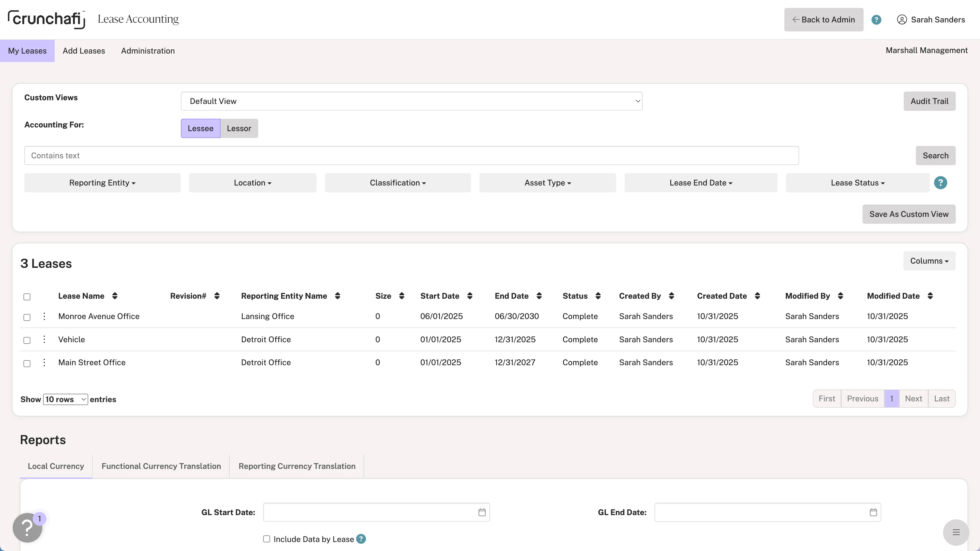Expand the Reporting Entity filter dropdown

click(x=102, y=183)
